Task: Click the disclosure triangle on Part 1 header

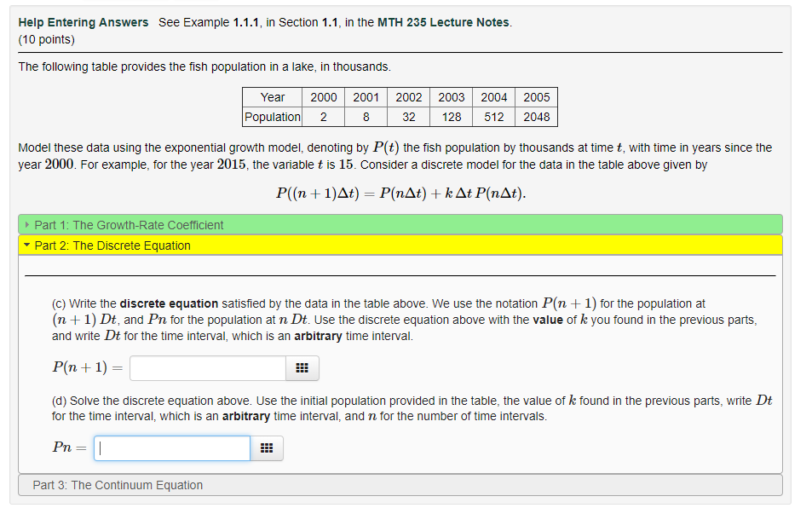Action: coord(28,224)
